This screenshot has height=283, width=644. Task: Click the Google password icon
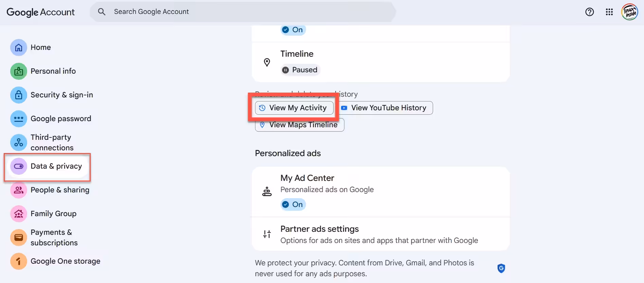(19, 119)
